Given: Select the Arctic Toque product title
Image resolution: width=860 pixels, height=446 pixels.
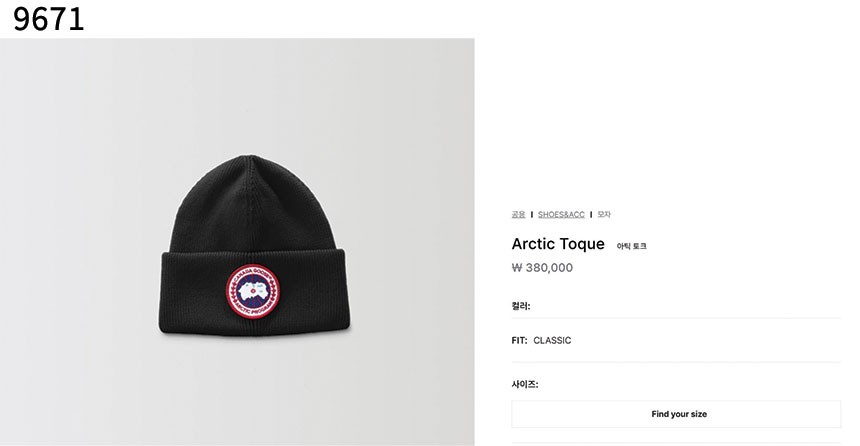Looking at the screenshot, I should [558, 244].
